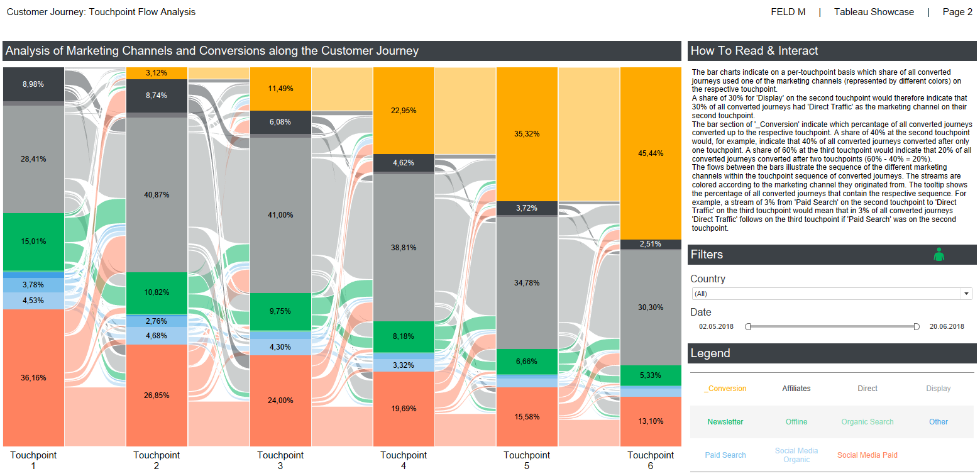
Task: Select "Social Media Paid" in the Legend
Action: point(867,455)
